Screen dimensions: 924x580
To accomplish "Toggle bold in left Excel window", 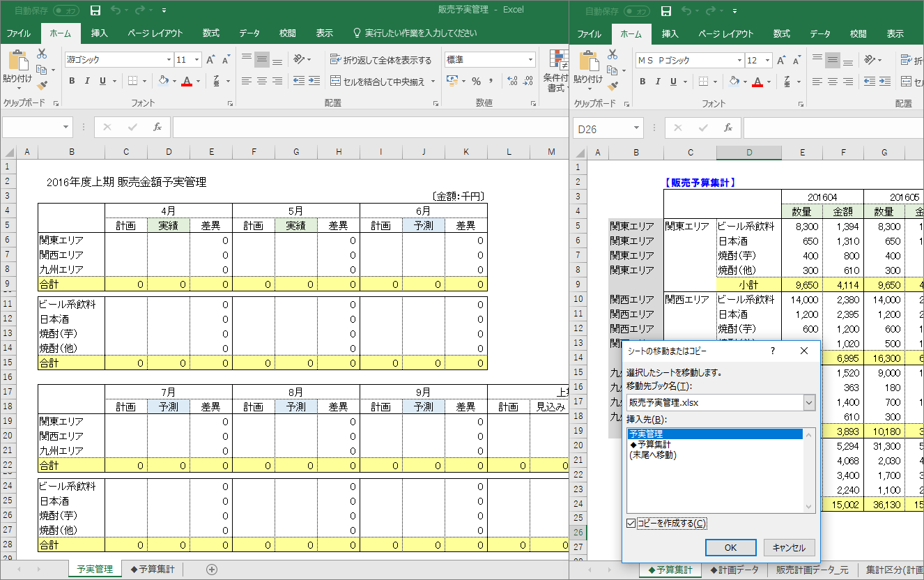I will (x=72, y=81).
